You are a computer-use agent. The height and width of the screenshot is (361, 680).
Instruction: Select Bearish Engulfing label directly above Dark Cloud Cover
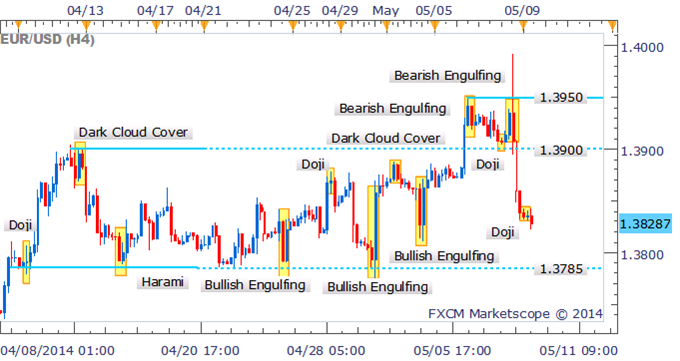392,108
